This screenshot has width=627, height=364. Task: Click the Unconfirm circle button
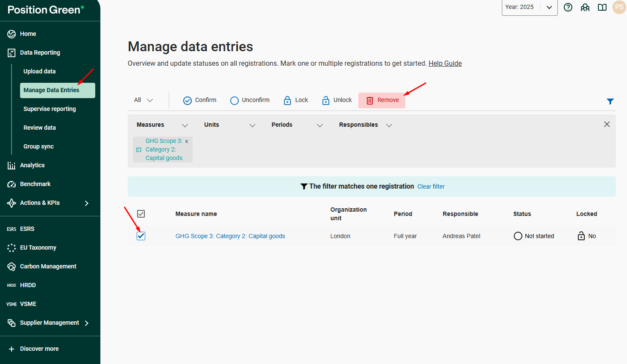[x=234, y=100]
